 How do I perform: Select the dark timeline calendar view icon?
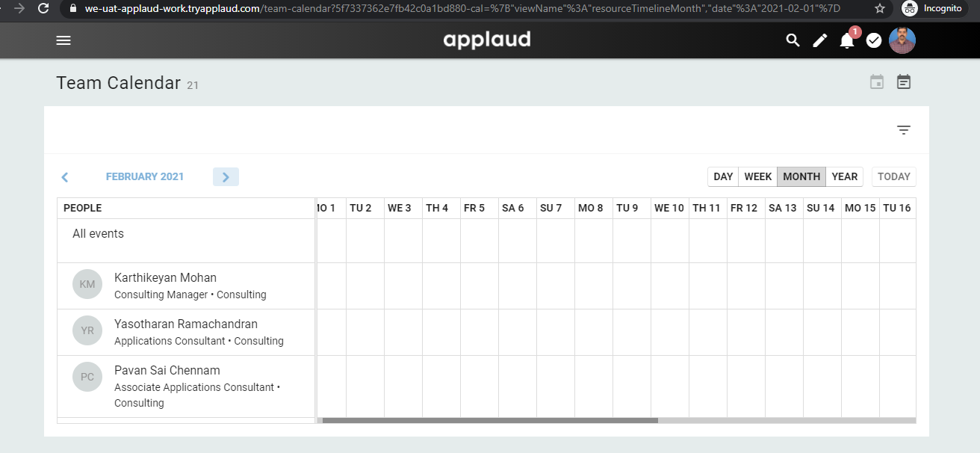[x=904, y=82]
